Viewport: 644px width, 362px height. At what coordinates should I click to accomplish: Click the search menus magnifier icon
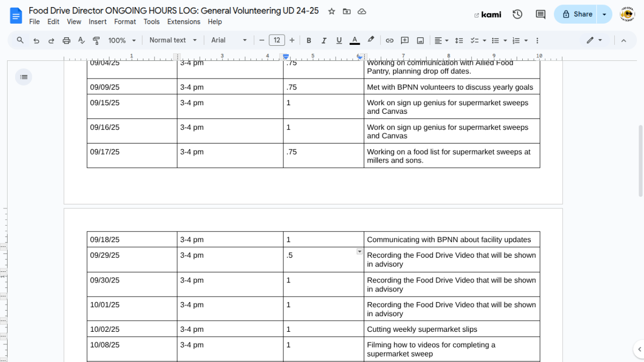[20, 40]
